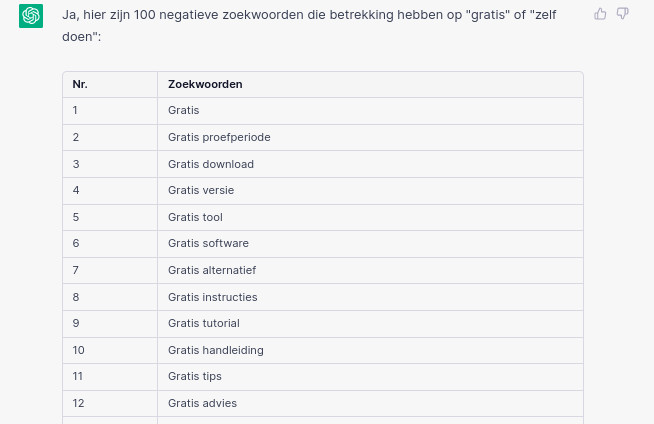This screenshot has height=424, width=654.
Task: Select the 'Gratis tool' row text
Action: pyautogui.click(x=195, y=217)
